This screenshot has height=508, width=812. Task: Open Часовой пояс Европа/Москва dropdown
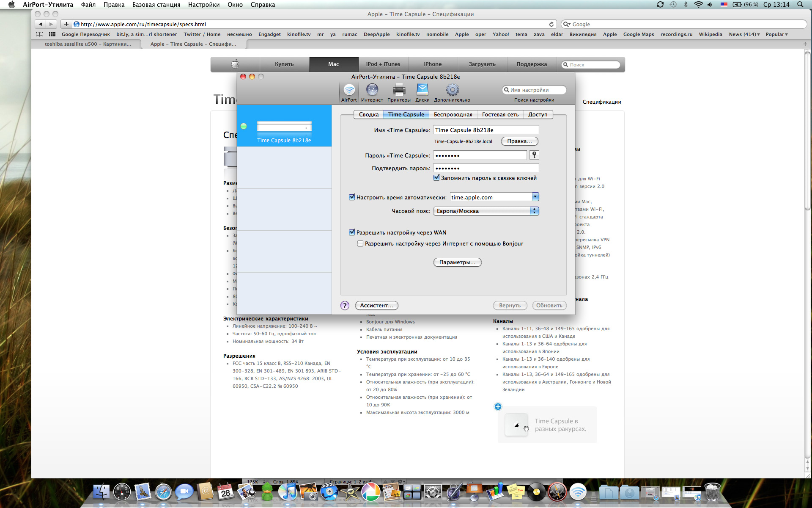(486, 211)
